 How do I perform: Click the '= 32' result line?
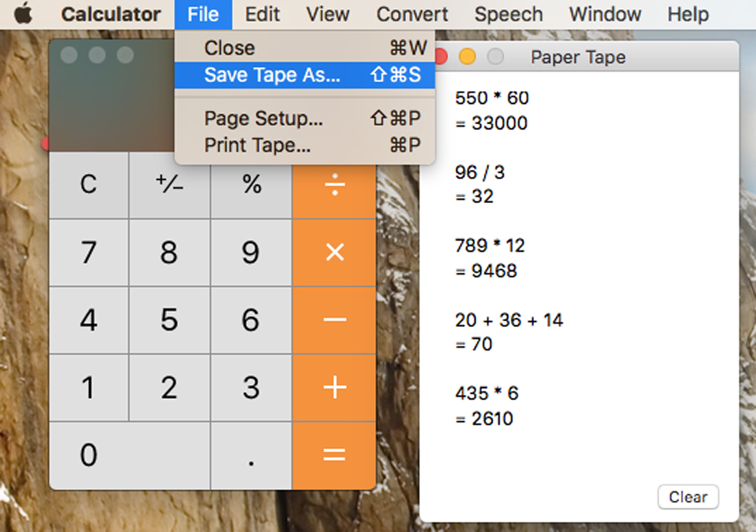pyautogui.click(x=474, y=197)
